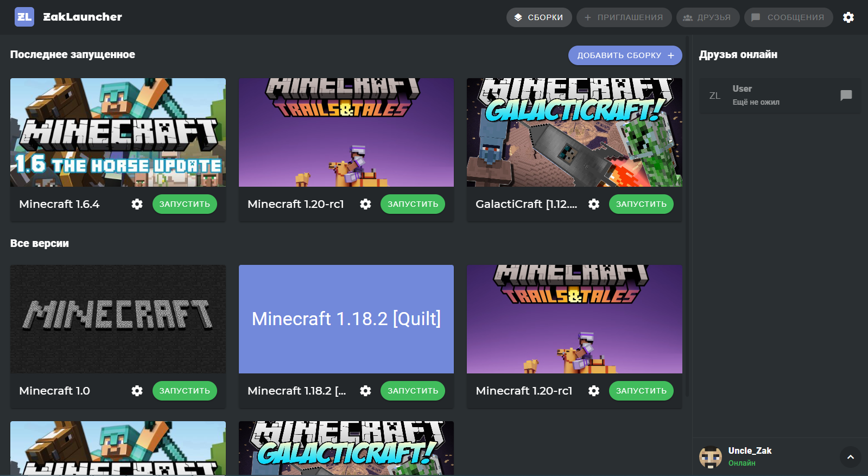Open the Приглашения tab
The width and height of the screenshot is (868, 476).
[624, 17]
